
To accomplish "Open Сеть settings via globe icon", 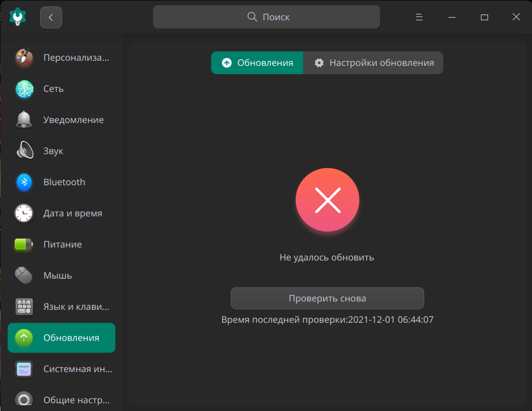I will pyautogui.click(x=23, y=89).
